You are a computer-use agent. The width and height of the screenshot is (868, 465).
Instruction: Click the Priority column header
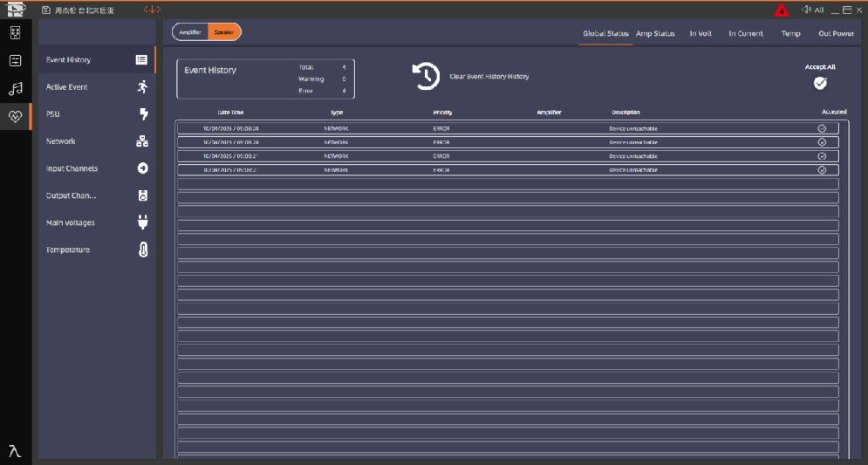click(x=442, y=113)
